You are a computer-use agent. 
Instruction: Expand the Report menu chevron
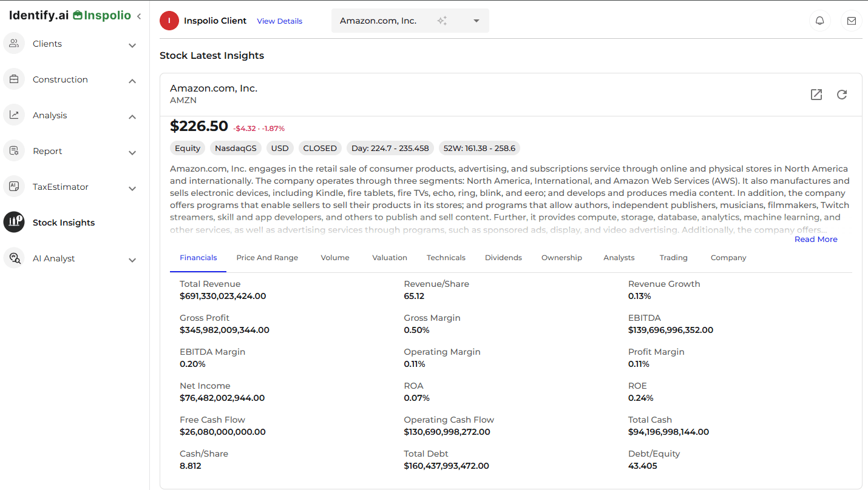point(132,153)
